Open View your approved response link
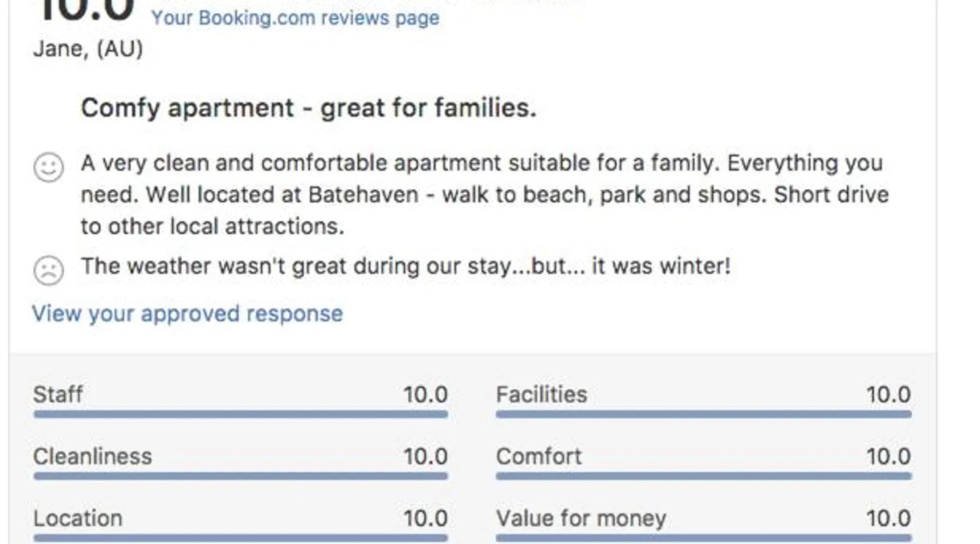 [x=187, y=314]
